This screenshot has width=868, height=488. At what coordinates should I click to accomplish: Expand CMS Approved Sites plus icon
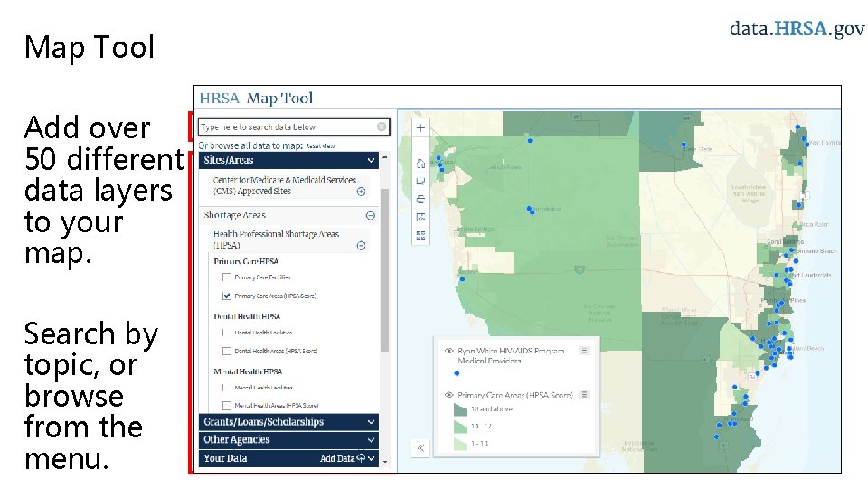361,192
